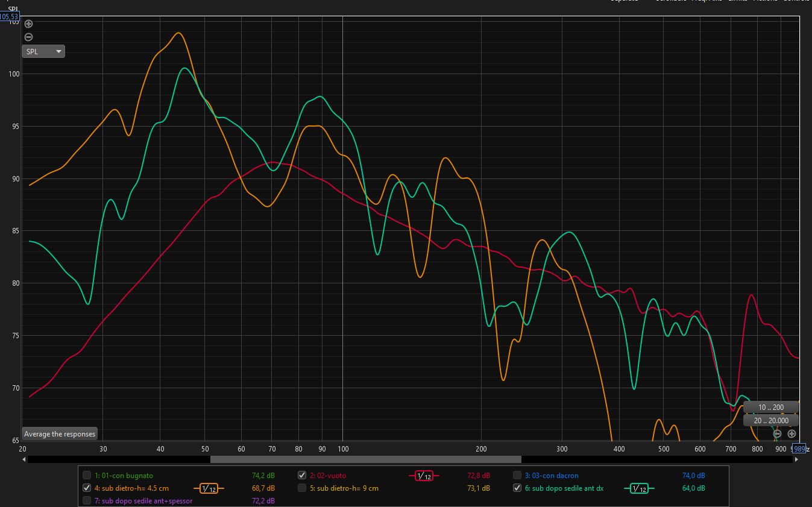
Task: Uncheck the sub dietro-h= 4.5 cm trace
Action: click(87, 488)
